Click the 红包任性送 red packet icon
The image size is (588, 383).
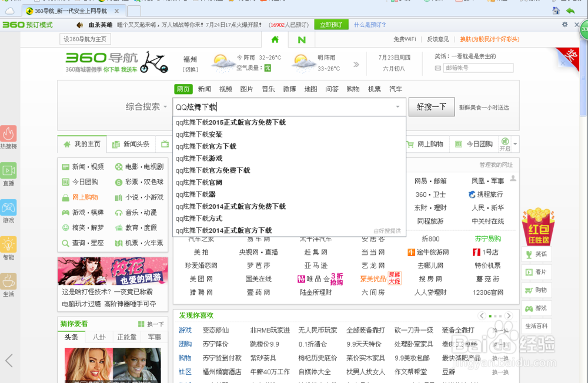[x=538, y=226]
